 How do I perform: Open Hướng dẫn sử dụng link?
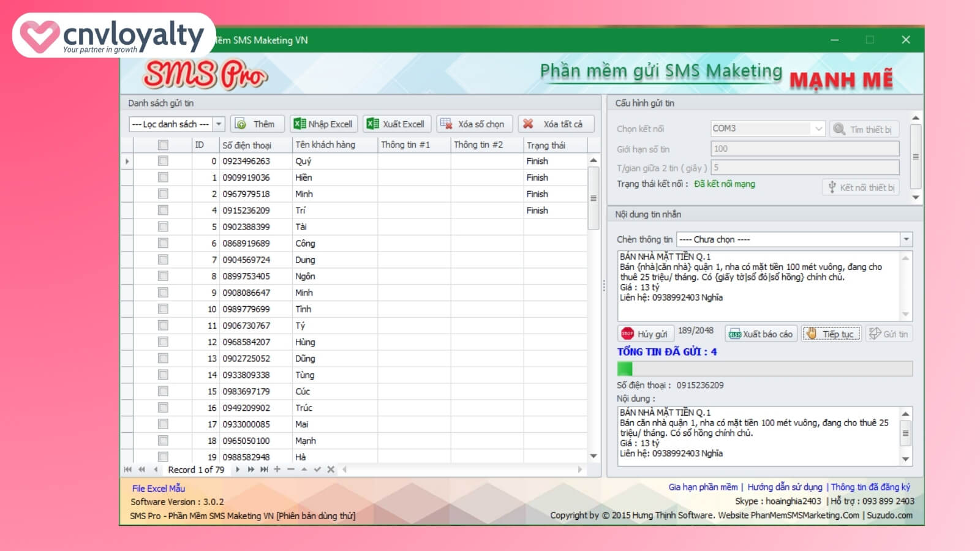point(785,487)
